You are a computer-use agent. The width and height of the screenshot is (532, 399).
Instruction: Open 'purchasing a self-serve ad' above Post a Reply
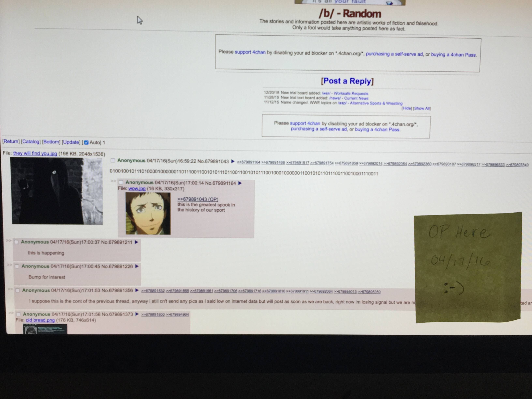tap(394, 54)
